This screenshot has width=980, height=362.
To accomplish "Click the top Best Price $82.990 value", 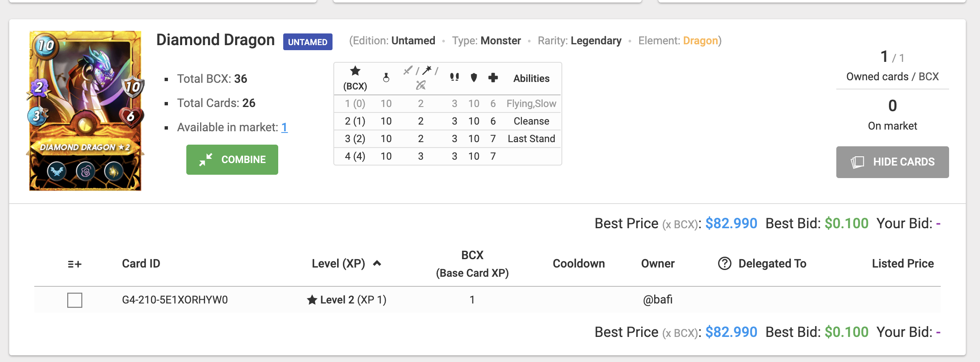I will [731, 223].
